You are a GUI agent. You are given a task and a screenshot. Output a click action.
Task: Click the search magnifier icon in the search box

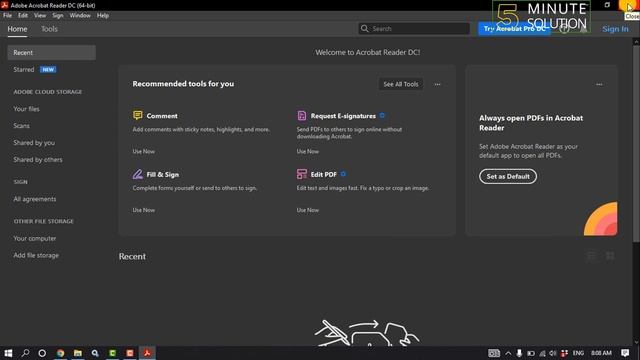point(364,29)
